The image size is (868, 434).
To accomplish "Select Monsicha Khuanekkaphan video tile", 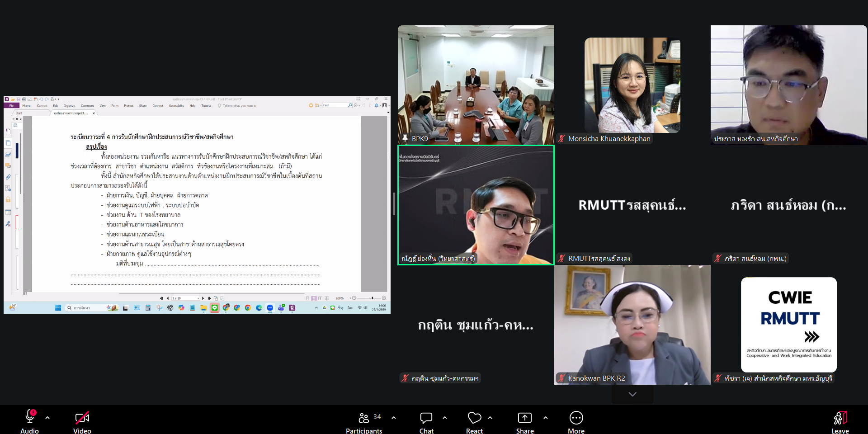I will point(632,84).
